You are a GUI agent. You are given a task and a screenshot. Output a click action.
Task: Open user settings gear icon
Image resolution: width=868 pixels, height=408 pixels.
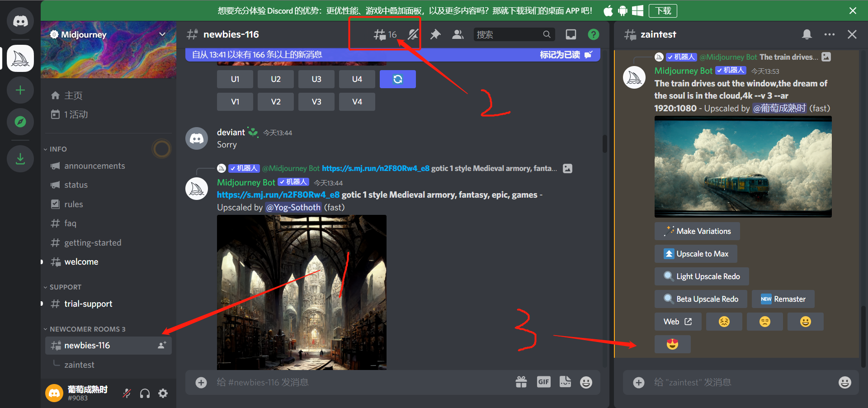tap(163, 394)
